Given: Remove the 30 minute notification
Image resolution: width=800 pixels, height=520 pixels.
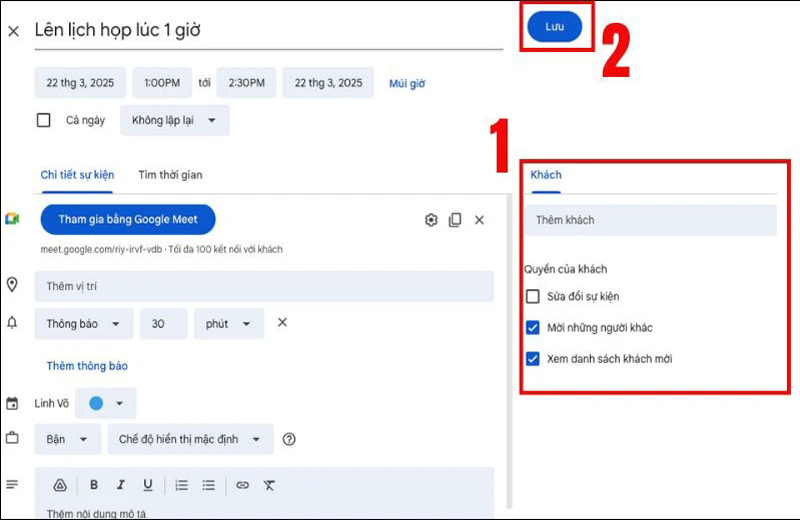Looking at the screenshot, I should click(282, 323).
